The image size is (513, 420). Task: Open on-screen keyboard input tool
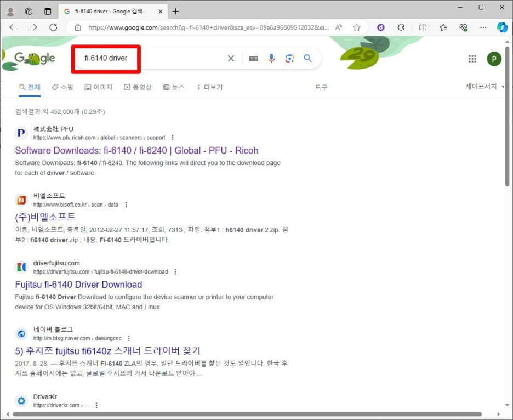(254, 59)
